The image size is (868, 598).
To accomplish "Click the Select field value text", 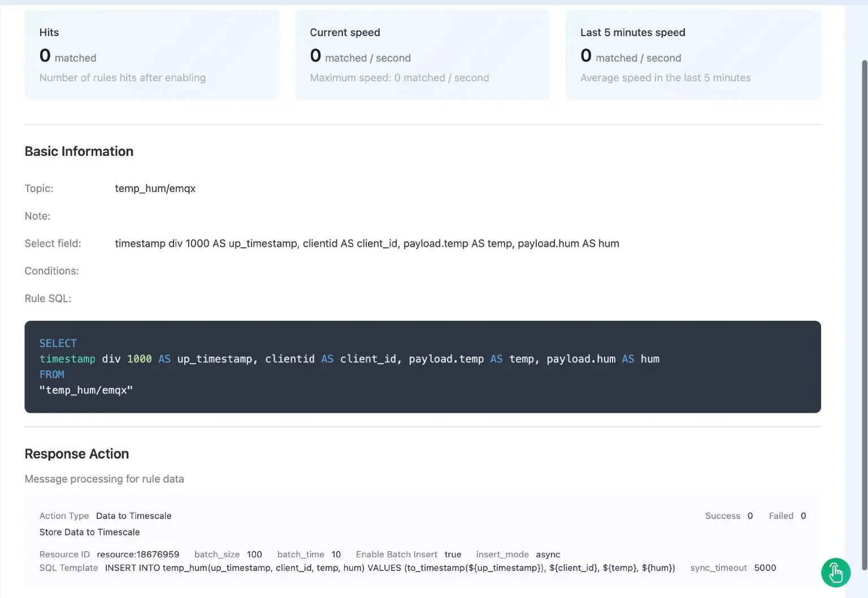I will (367, 243).
